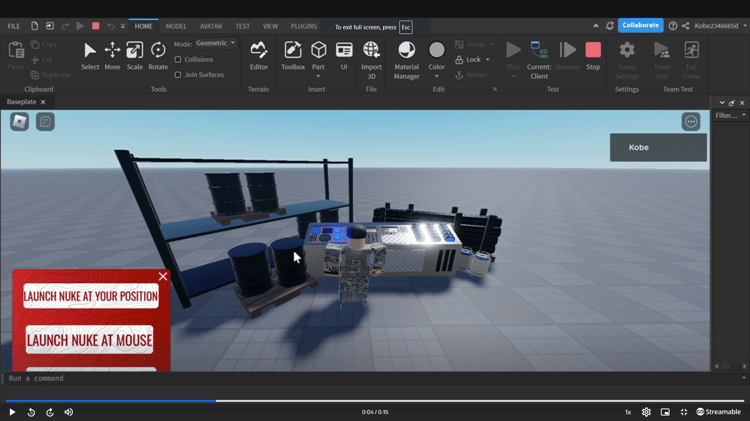Click the Roblox logo menu in viewport
The width and height of the screenshot is (750, 421).
point(20,122)
